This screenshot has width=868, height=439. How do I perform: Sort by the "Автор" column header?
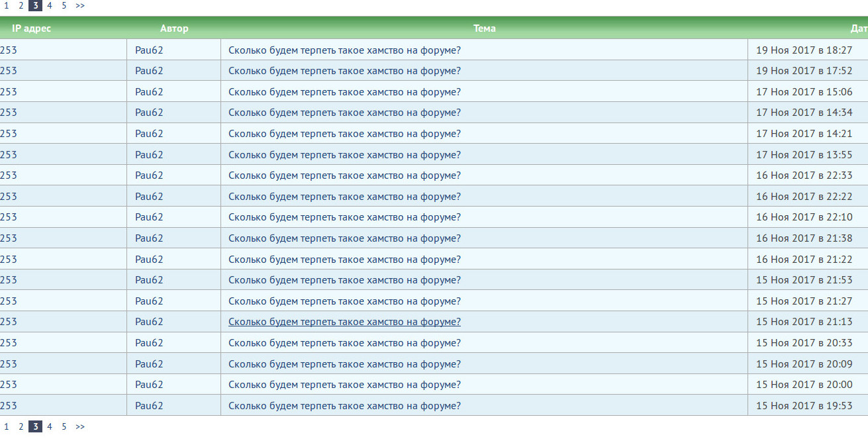[x=174, y=28]
